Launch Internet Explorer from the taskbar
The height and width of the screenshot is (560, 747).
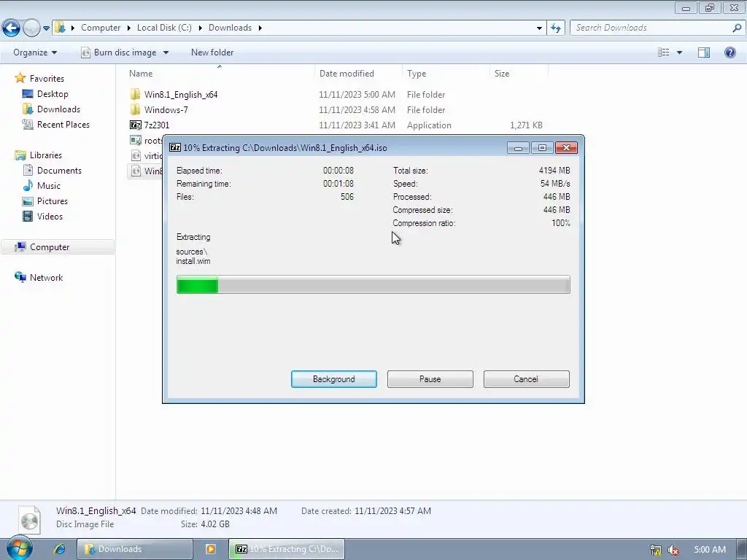pyautogui.click(x=60, y=549)
